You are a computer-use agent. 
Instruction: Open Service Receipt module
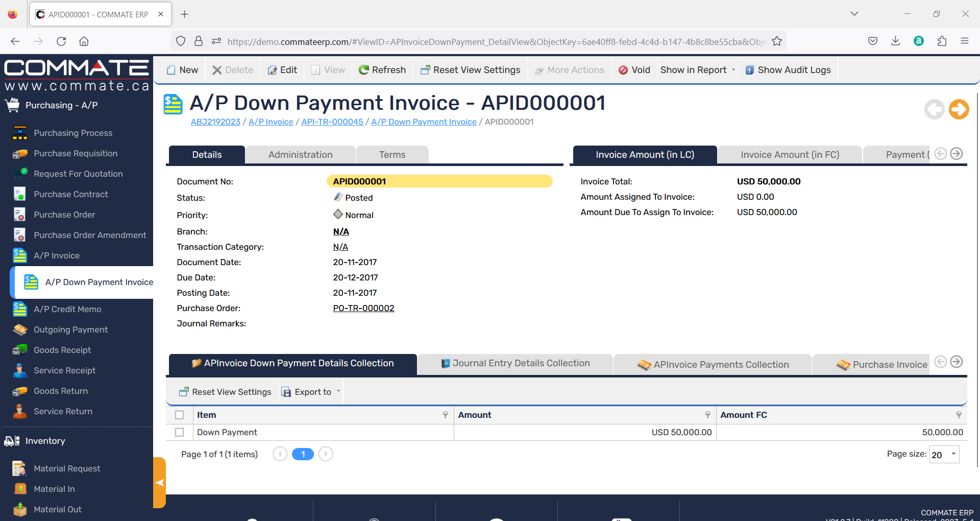(64, 370)
